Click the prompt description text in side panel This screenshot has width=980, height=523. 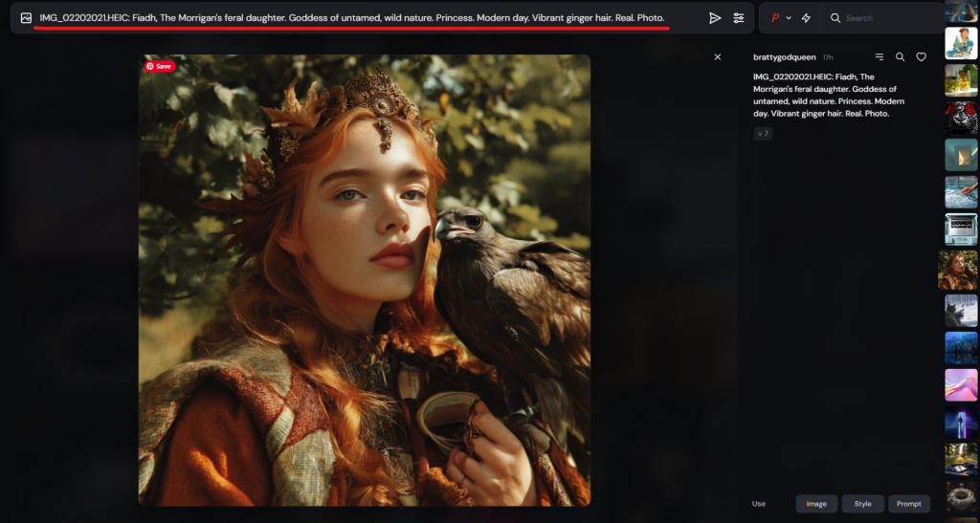tap(829, 95)
